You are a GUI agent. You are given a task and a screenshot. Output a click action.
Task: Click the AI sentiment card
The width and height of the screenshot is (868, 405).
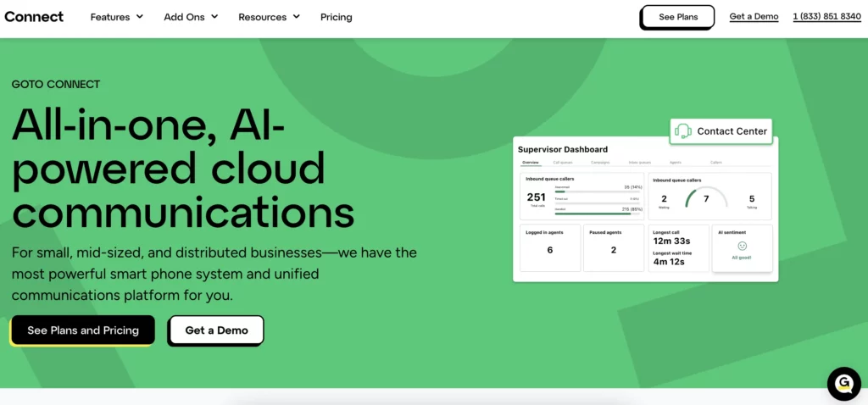point(743,248)
